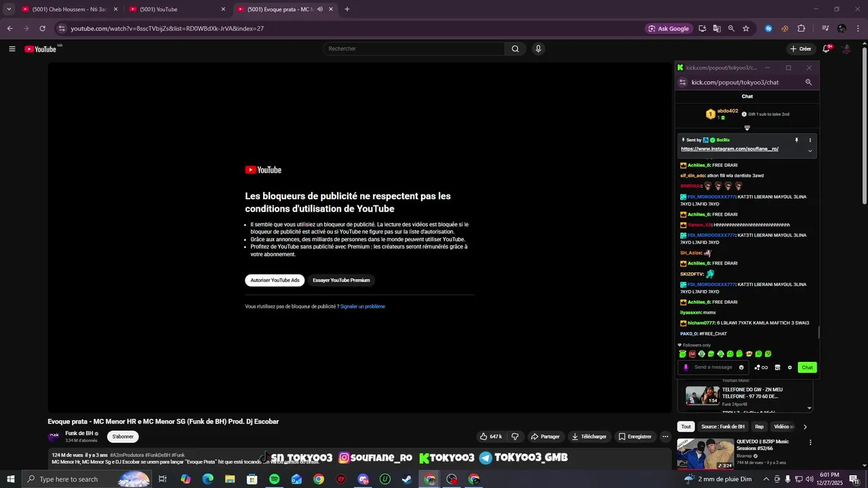The width and height of the screenshot is (868, 488).
Task: Mute the Evoque prata tab audio
Action: pos(320,9)
